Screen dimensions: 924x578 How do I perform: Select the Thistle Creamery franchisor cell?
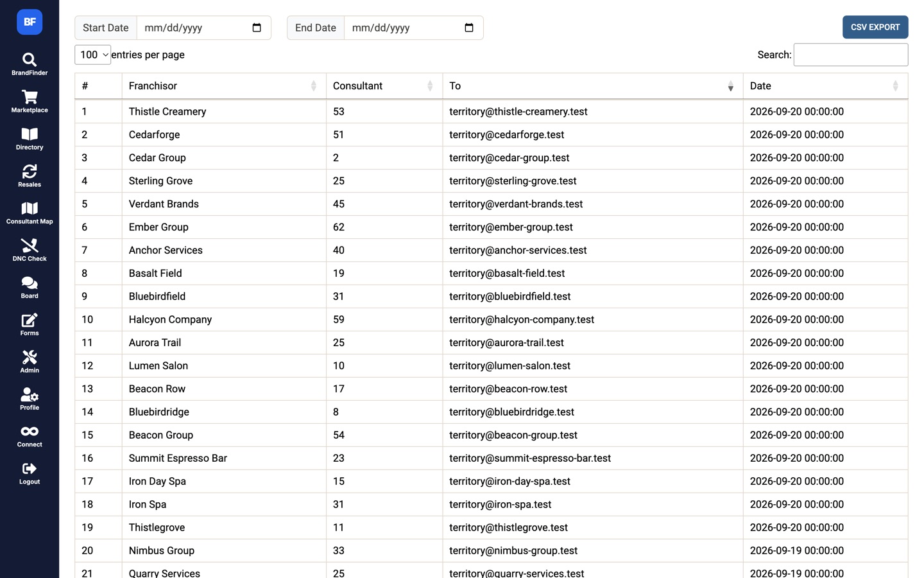(224, 112)
